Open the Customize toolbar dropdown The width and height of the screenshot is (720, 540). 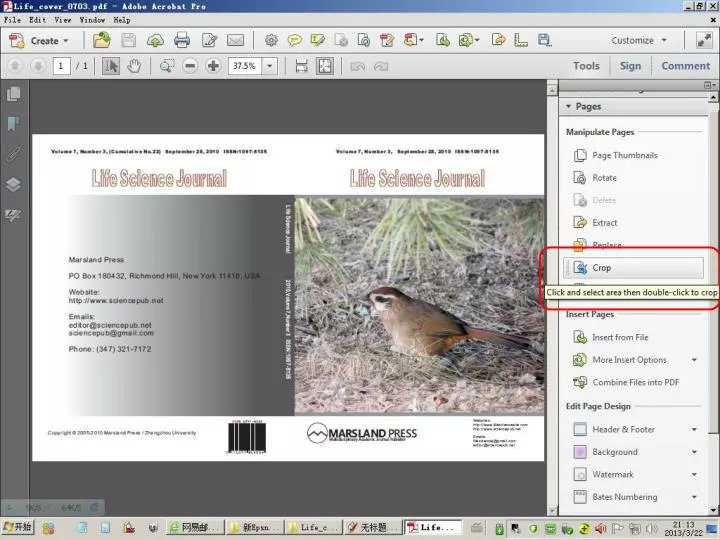coord(639,40)
